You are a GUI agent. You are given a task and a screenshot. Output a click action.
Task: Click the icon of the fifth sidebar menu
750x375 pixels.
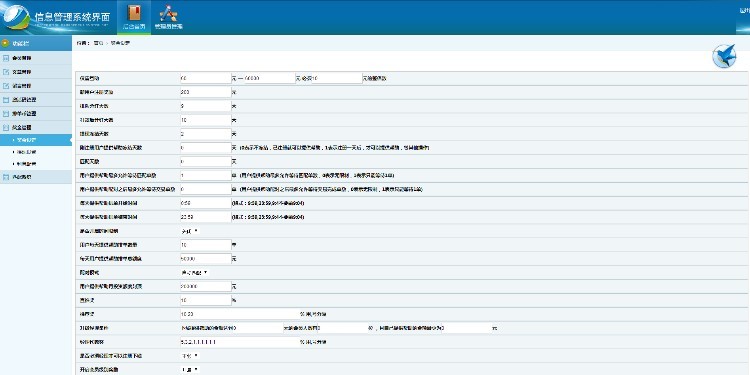(6, 113)
